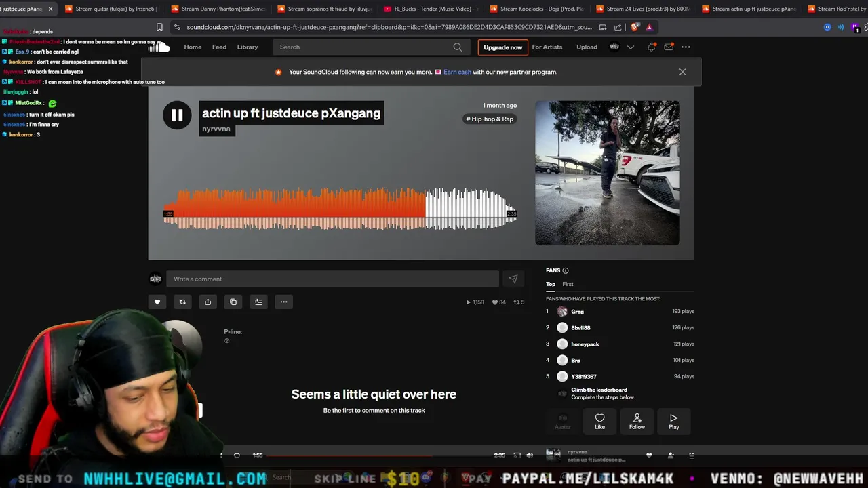Expand the profile dropdown chevron
The height and width of the screenshot is (488, 868).
point(631,47)
